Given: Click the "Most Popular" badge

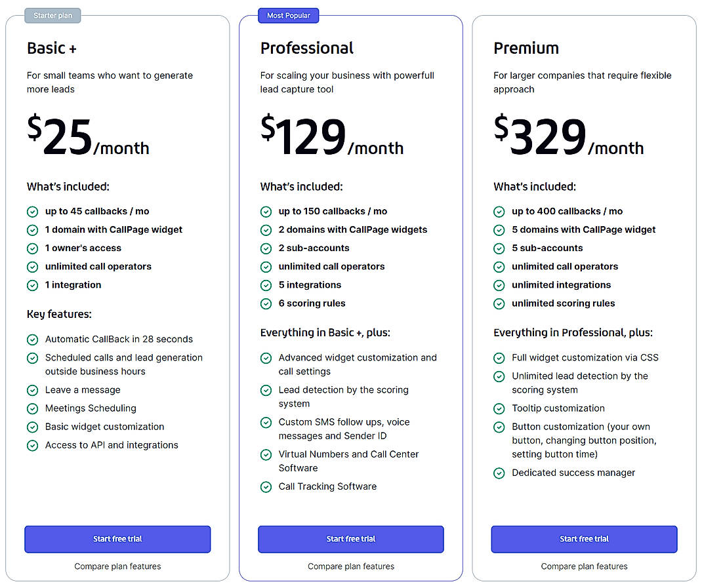Looking at the screenshot, I should (288, 14).
